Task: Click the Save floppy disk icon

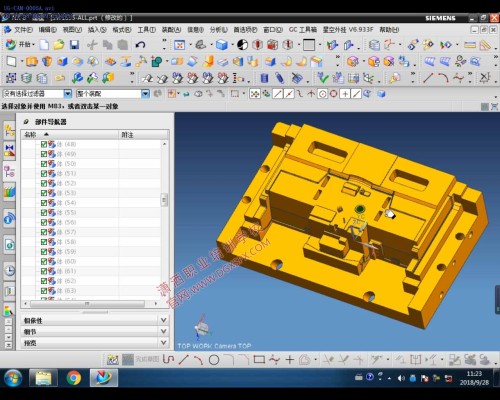Action: [x=74, y=45]
